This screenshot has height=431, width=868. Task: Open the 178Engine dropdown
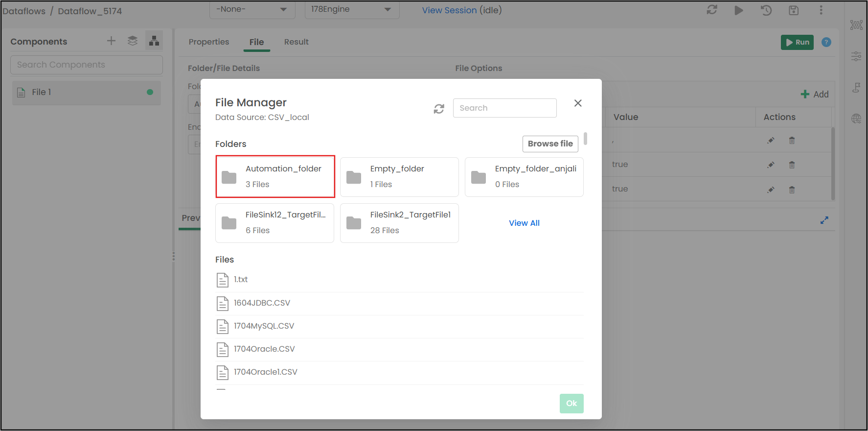coord(351,10)
